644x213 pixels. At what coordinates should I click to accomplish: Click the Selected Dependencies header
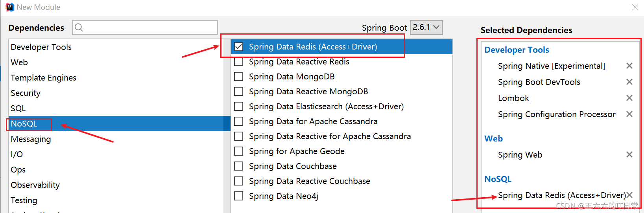pyautogui.click(x=526, y=30)
